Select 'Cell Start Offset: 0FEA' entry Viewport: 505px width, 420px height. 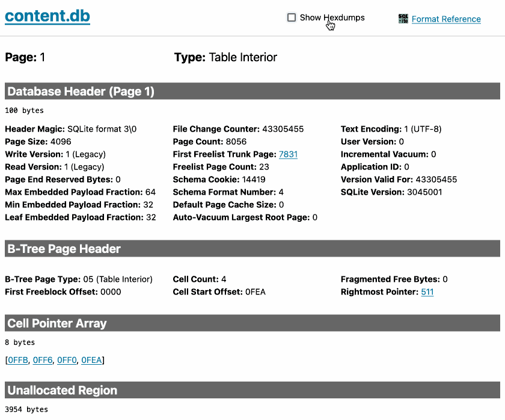click(x=219, y=292)
